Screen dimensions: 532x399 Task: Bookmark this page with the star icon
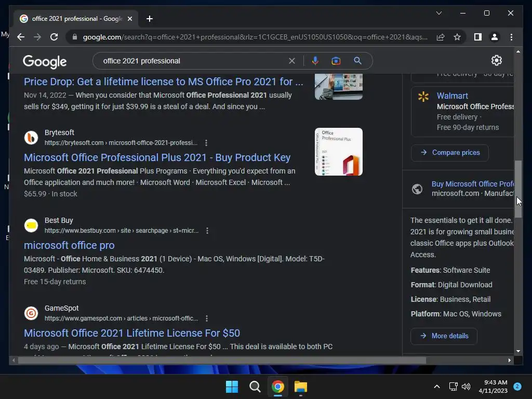pyautogui.click(x=457, y=37)
